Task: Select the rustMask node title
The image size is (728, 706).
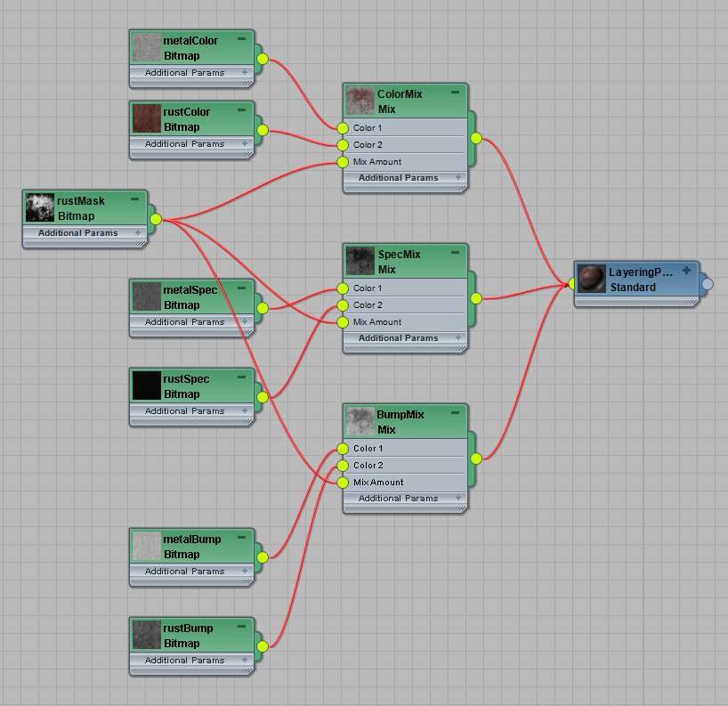Action: [81, 200]
